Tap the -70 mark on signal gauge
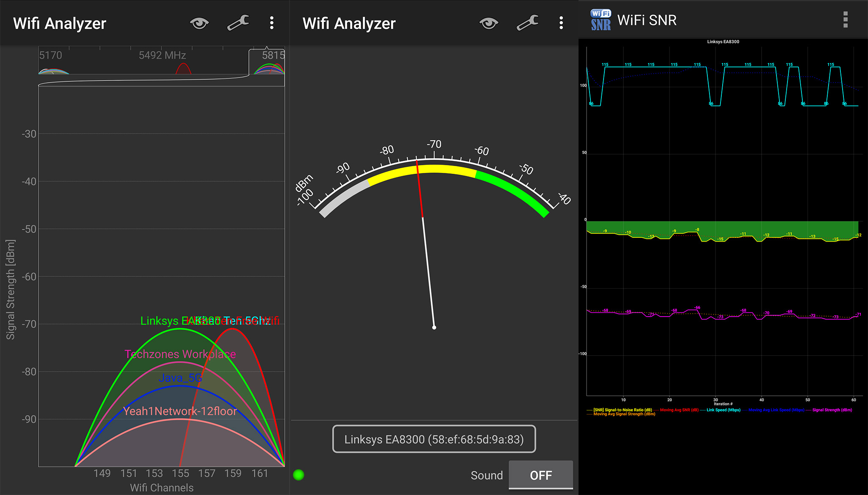 [x=434, y=145]
